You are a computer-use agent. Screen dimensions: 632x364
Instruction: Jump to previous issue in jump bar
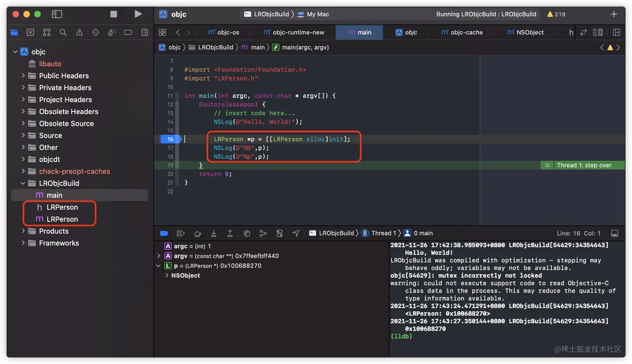click(x=602, y=48)
